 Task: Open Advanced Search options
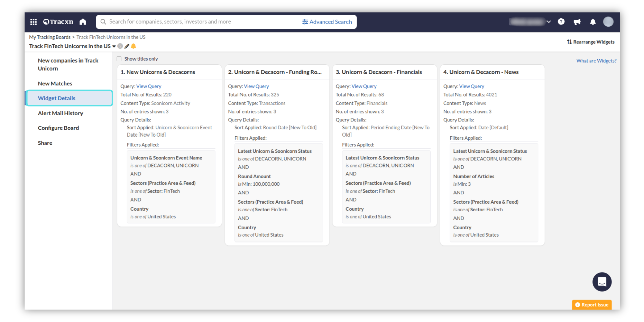click(x=327, y=22)
